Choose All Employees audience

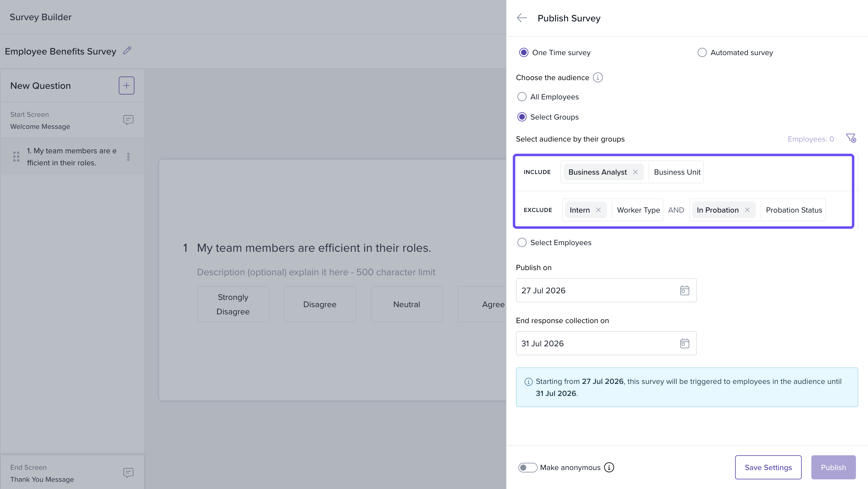[522, 97]
